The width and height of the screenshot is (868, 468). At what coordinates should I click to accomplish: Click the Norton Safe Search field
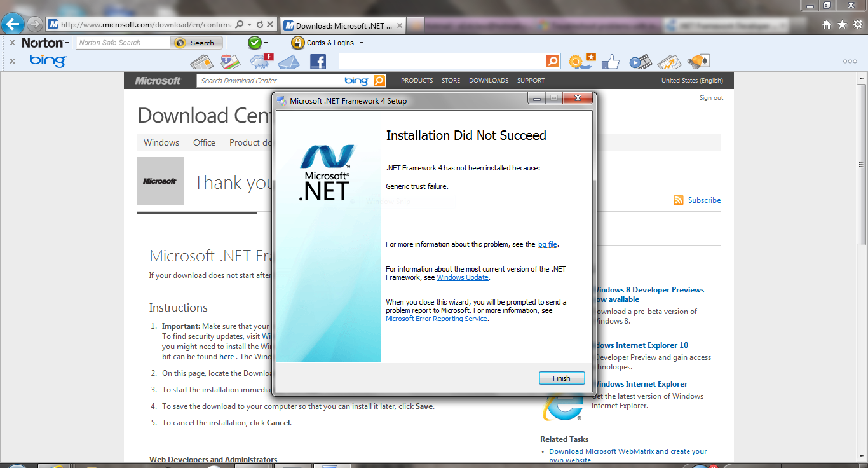pyautogui.click(x=123, y=43)
